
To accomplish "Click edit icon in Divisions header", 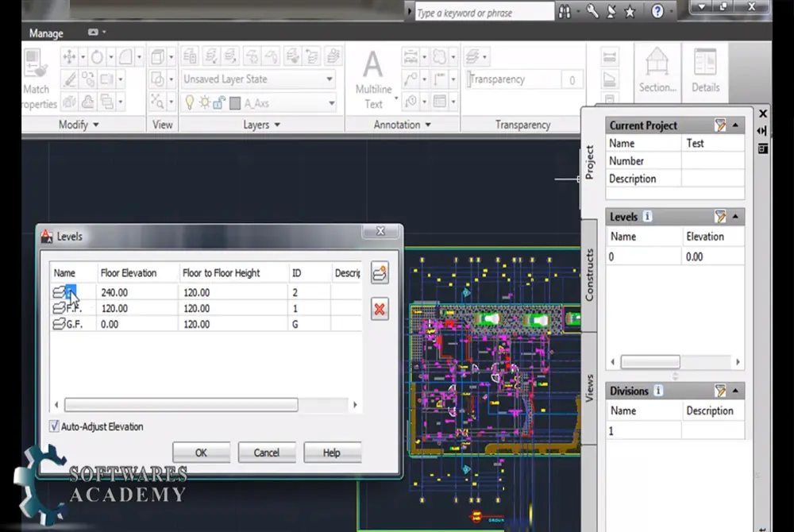I will click(720, 391).
